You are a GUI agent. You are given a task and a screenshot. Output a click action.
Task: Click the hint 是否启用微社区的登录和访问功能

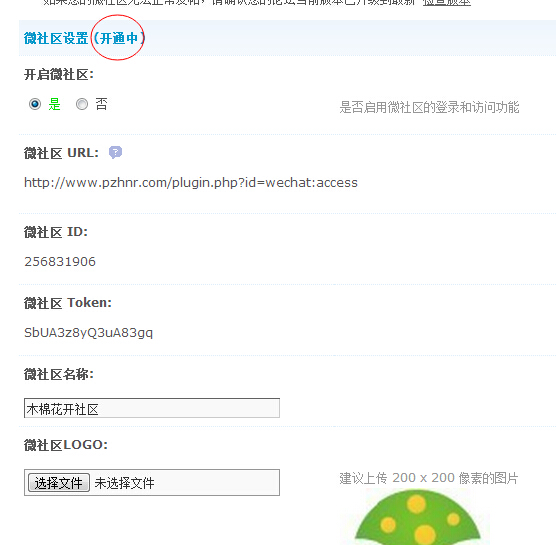pyautogui.click(x=429, y=107)
